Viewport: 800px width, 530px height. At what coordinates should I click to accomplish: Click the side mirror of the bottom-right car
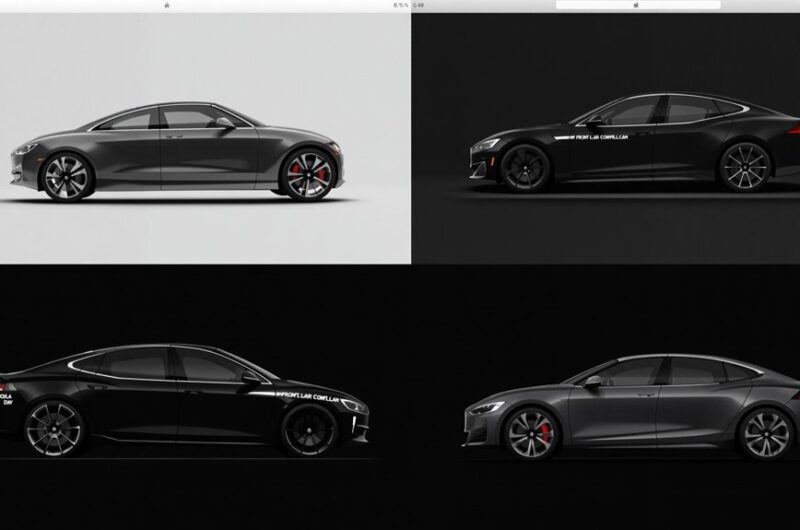(593, 381)
